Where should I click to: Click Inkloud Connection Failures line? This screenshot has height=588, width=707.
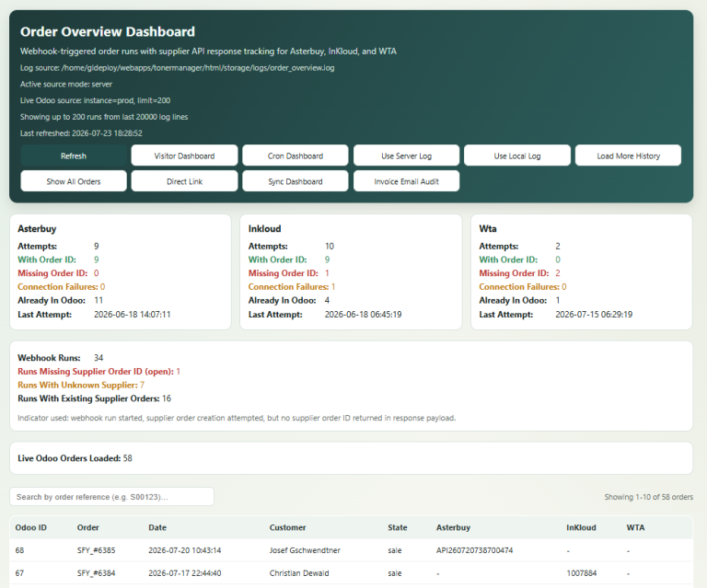[292, 287]
